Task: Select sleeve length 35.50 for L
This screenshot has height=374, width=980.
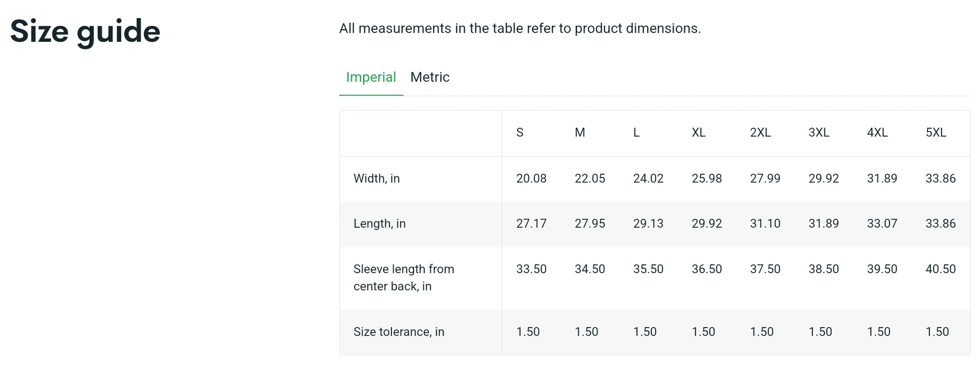Action: click(x=648, y=269)
